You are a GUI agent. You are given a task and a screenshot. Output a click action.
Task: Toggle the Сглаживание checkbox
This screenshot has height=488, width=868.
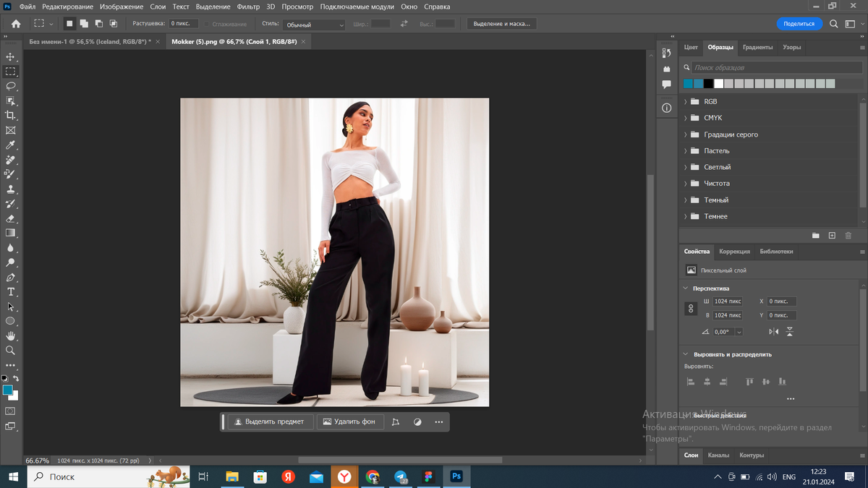tap(207, 25)
